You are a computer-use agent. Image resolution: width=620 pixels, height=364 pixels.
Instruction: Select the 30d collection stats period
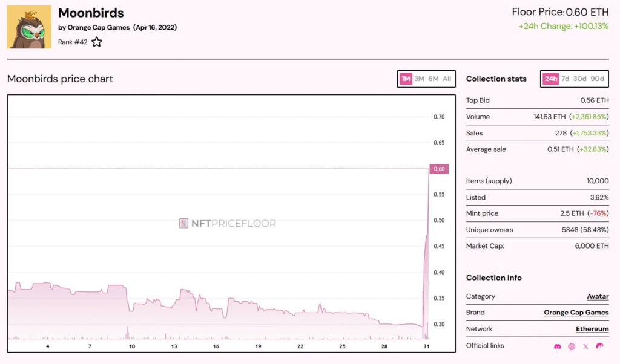pyautogui.click(x=579, y=79)
